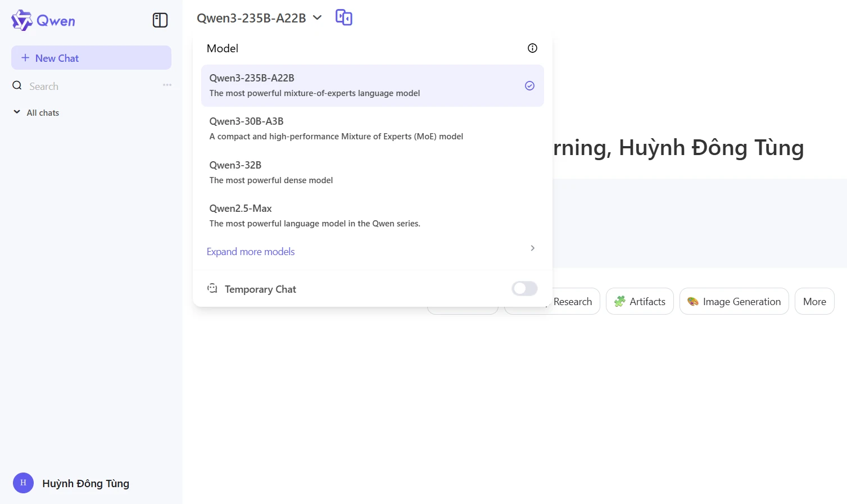Click into the sidebar Search field
Viewport: 847px width, 504px height.
point(91,86)
